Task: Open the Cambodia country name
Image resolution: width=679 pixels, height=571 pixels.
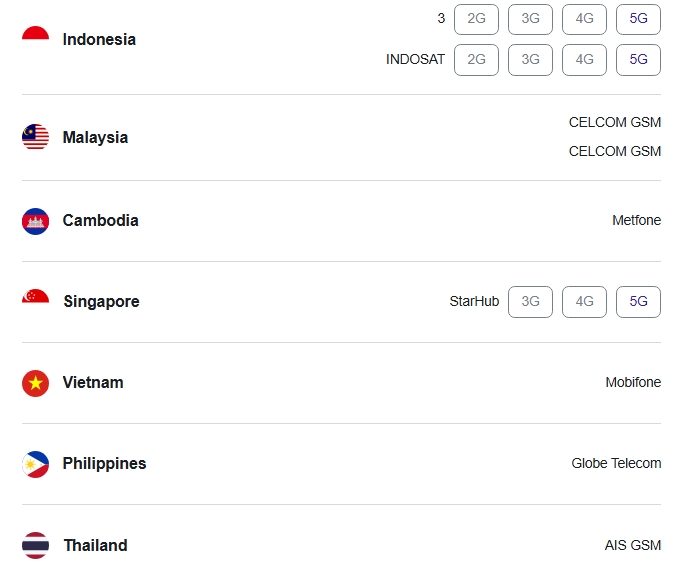Action: point(100,220)
